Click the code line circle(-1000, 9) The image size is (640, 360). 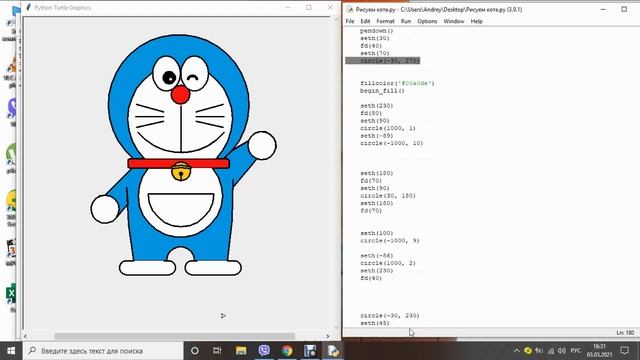point(390,241)
